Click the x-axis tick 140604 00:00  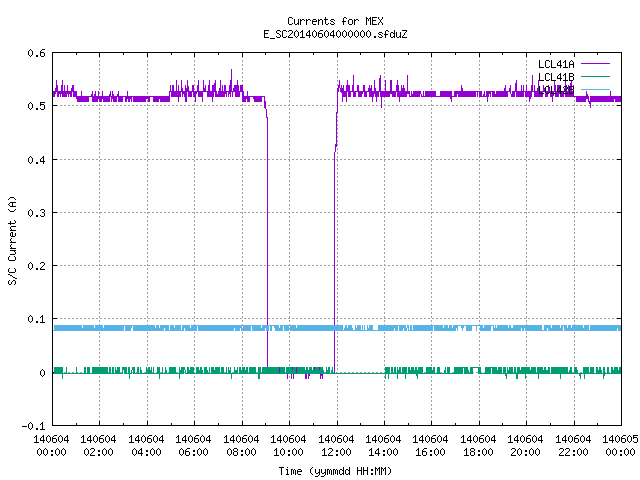pos(51,446)
